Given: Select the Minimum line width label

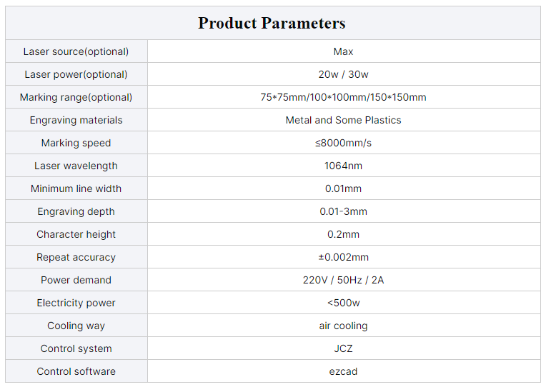Looking at the screenshot, I should [x=76, y=189].
